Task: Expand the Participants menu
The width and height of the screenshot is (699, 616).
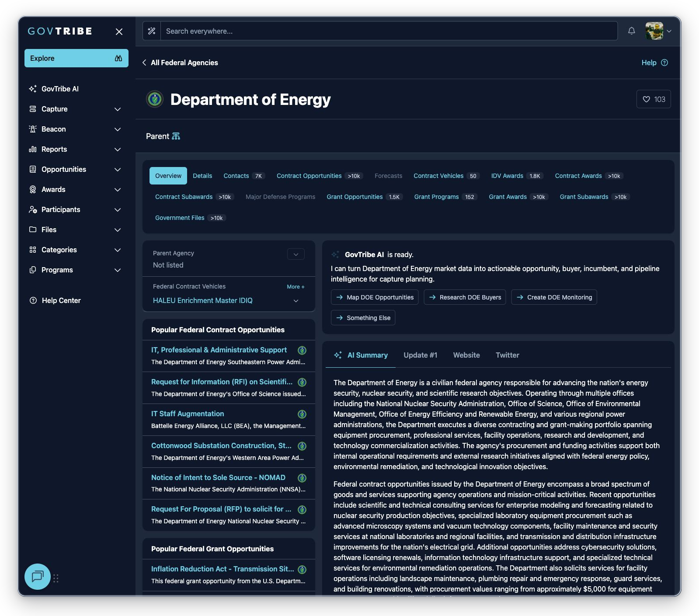Action: click(118, 209)
